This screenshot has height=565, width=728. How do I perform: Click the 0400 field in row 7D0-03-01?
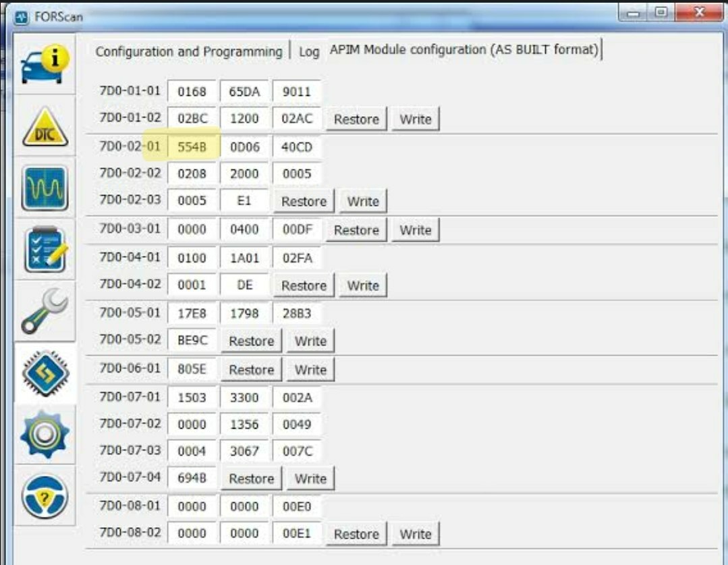pyautogui.click(x=244, y=230)
